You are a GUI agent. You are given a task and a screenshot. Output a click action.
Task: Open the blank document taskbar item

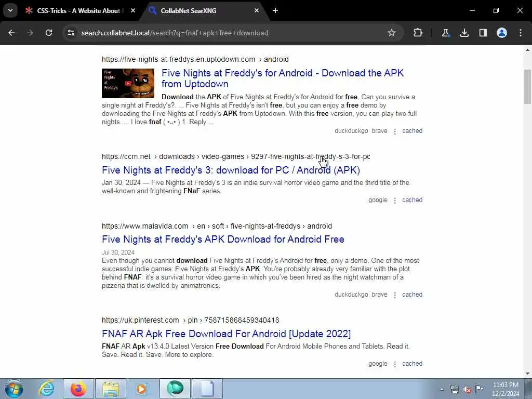tap(207, 389)
